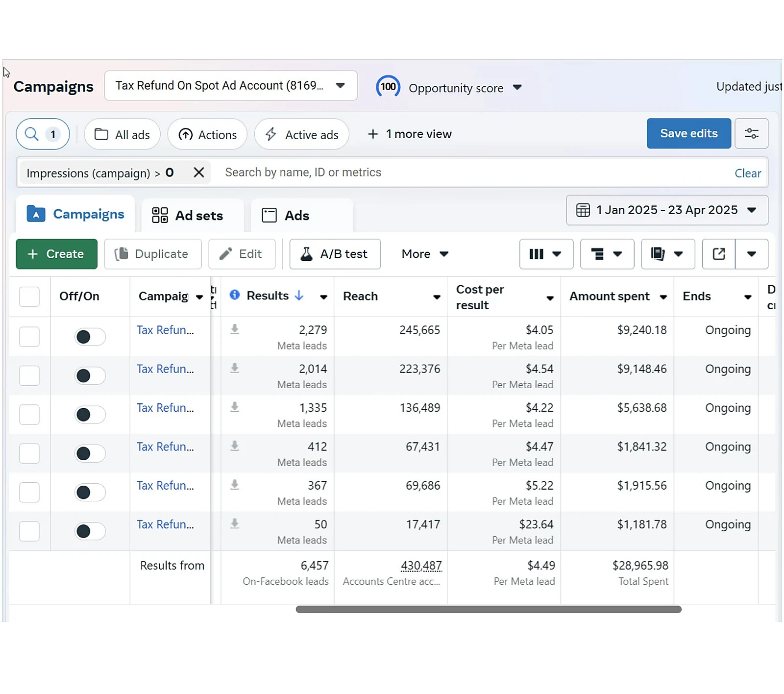Click the Clear filters link
Viewport: 784px width, 694px height.
click(748, 173)
